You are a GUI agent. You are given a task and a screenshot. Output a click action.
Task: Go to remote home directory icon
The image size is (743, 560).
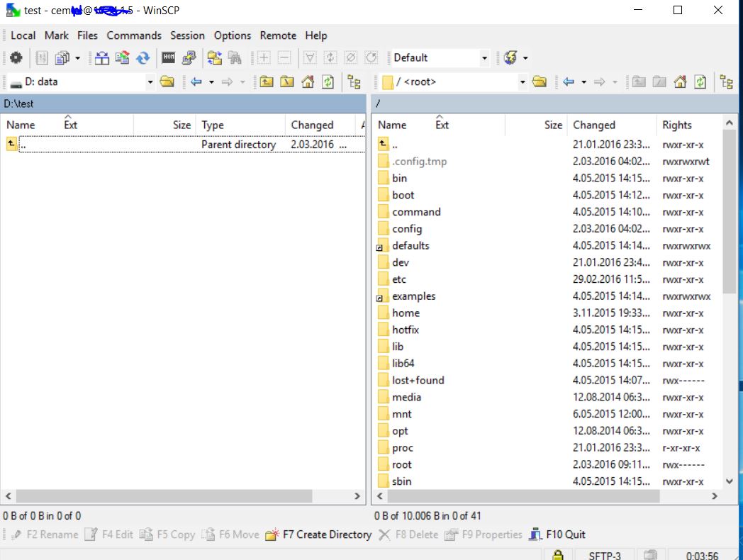(x=680, y=82)
